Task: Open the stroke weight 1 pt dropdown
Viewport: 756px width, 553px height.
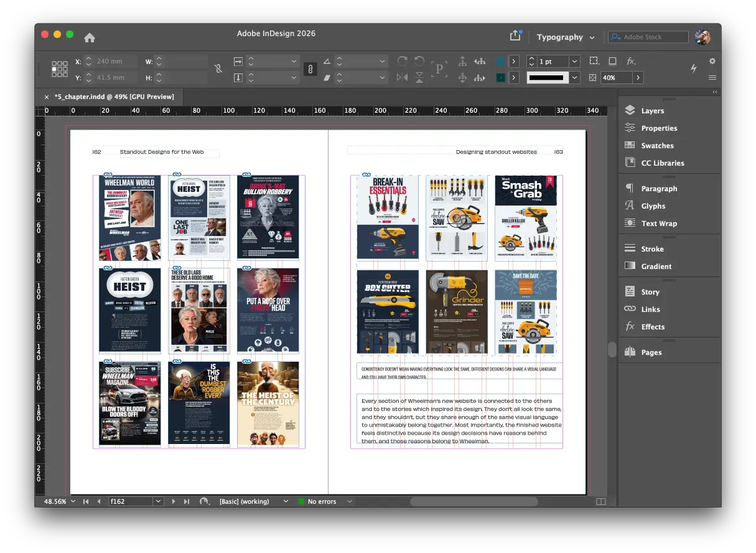Action: click(x=574, y=61)
